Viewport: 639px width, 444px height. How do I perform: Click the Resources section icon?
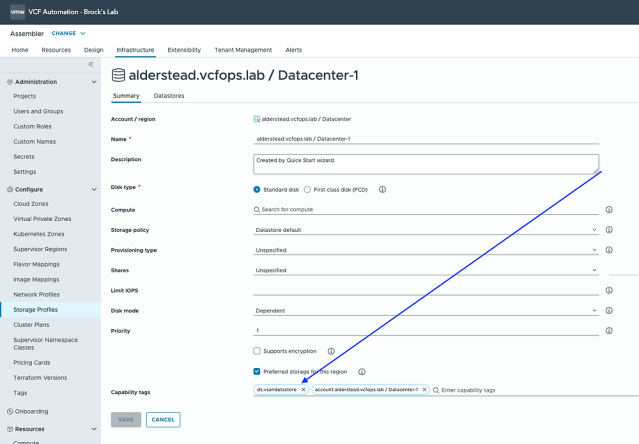click(10, 429)
